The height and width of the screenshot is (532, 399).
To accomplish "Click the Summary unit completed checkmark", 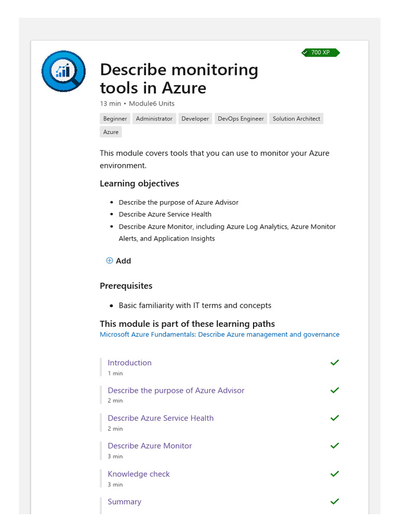I will (x=335, y=501).
